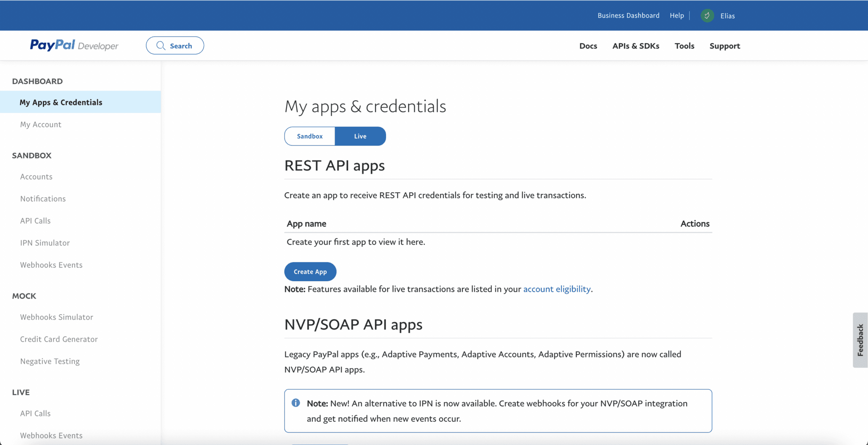Viewport: 868px width, 445px height.
Task: Click the DASHBOARD section heading
Action: click(x=37, y=81)
